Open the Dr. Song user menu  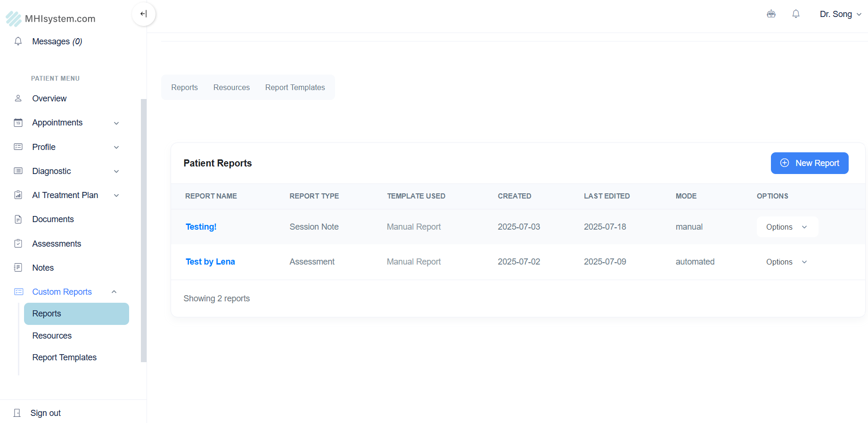pyautogui.click(x=840, y=14)
